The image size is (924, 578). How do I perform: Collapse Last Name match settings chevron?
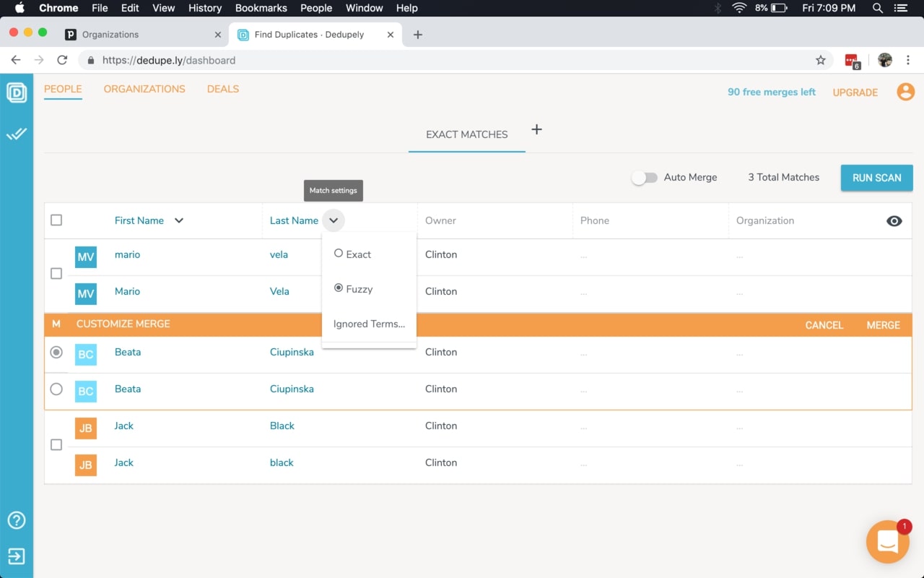click(x=334, y=220)
